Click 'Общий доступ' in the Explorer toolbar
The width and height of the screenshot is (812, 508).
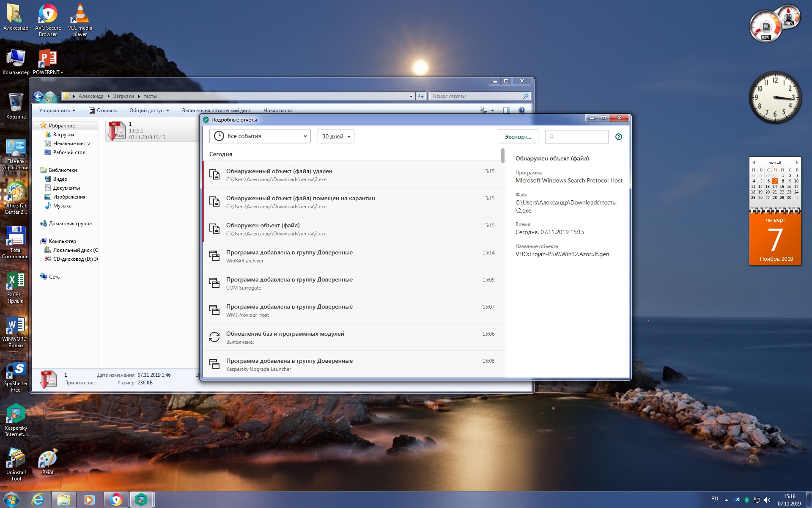pos(149,110)
